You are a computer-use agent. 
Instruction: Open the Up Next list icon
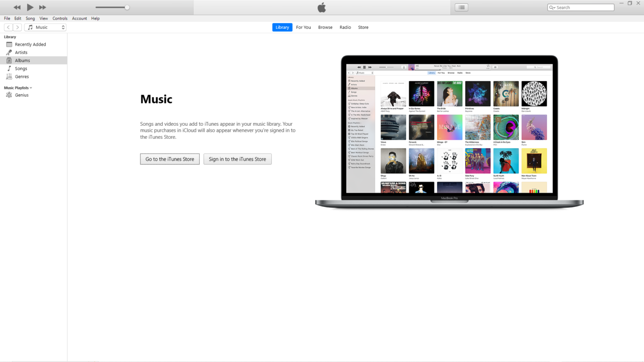coord(461,7)
